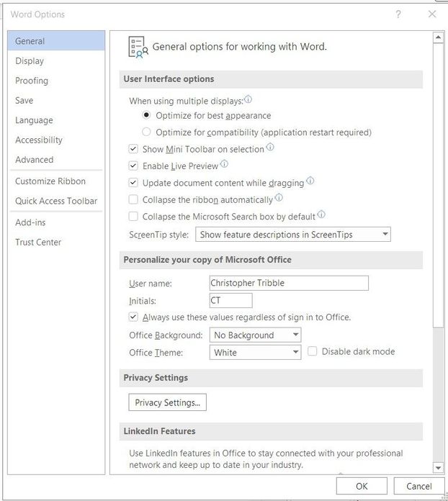Click the Initials input field
The width and height of the screenshot is (448, 501).
click(231, 300)
